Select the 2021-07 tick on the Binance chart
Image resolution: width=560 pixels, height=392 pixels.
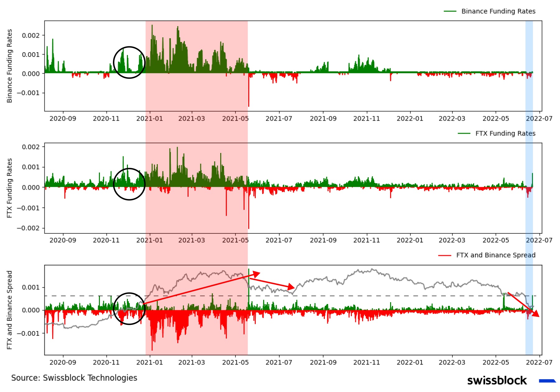click(x=279, y=118)
